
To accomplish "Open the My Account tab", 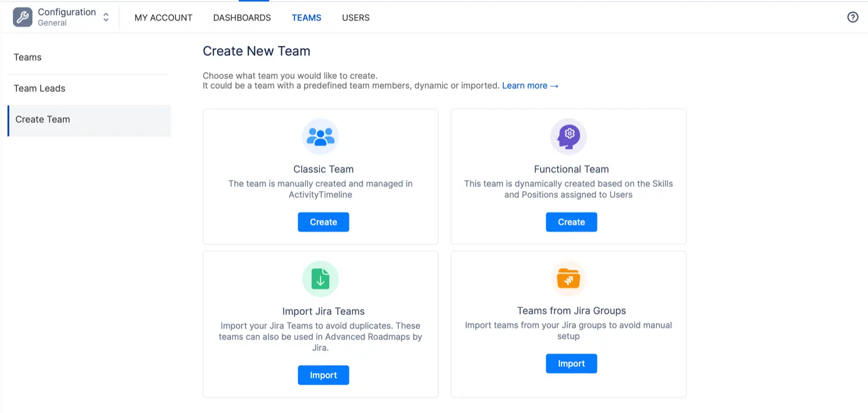I will point(163,18).
